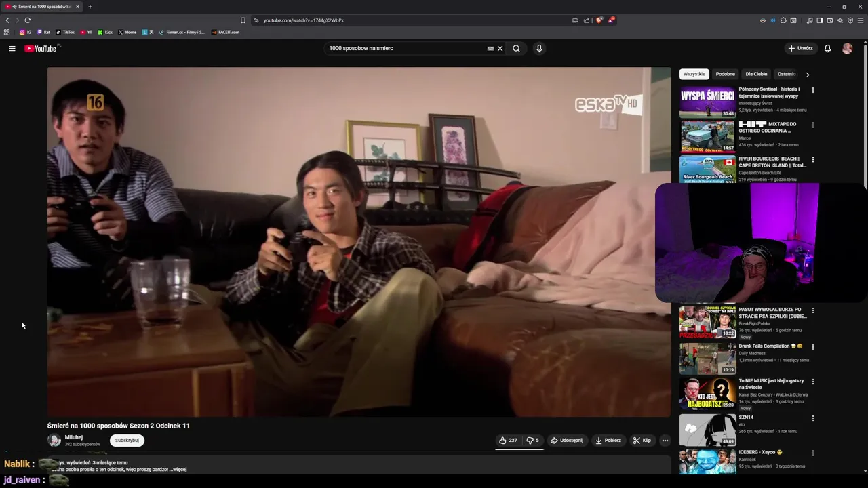The height and width of the screenshot is (488, 868).
Task: Click the Subskrybuj button
Action: 127,440
